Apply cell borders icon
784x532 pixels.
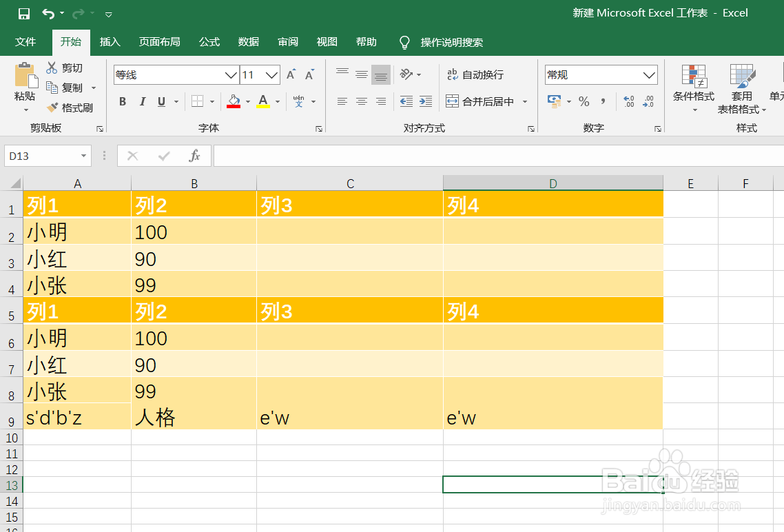(198, 101)
